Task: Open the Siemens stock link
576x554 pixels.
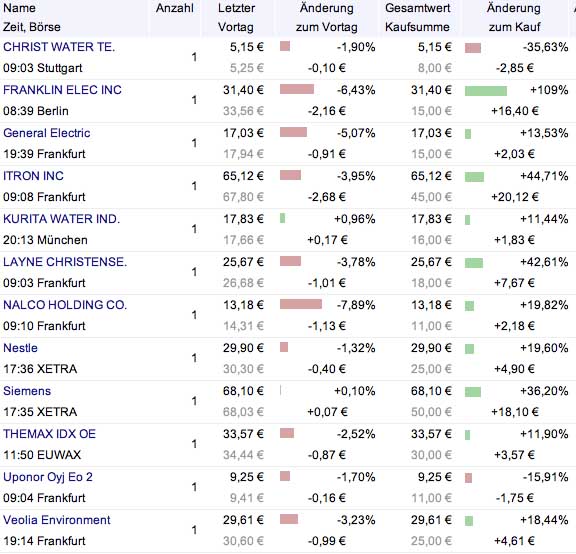Action: point(27,391)
